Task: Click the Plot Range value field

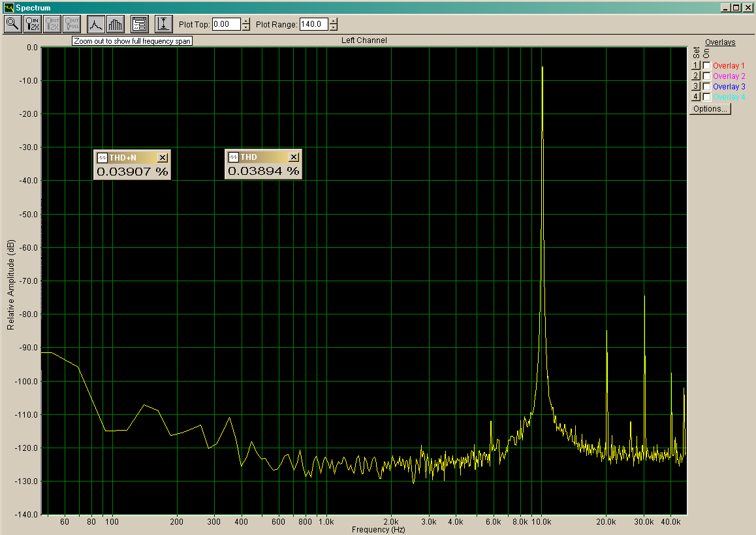Action: [314, 24]
